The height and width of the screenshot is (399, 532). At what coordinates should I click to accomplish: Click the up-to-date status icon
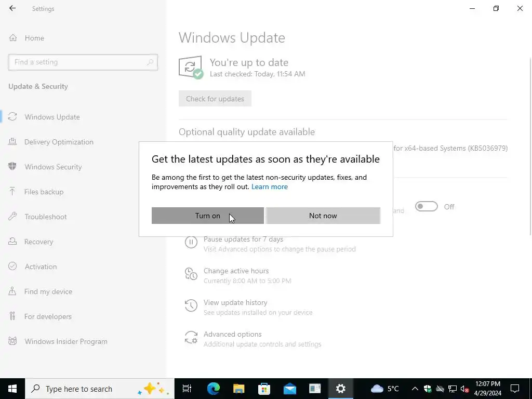coord(191,67)
